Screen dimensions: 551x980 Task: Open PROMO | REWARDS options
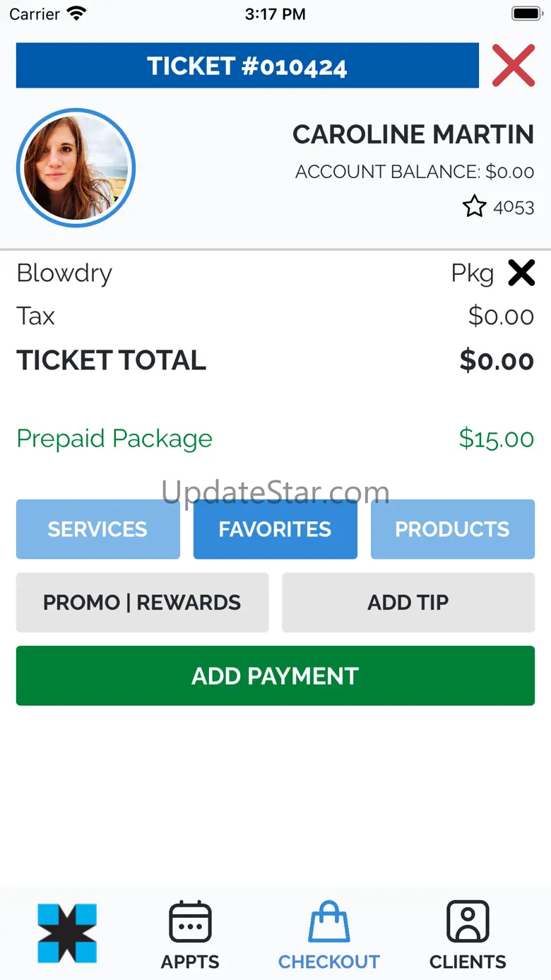click(142, 603)
